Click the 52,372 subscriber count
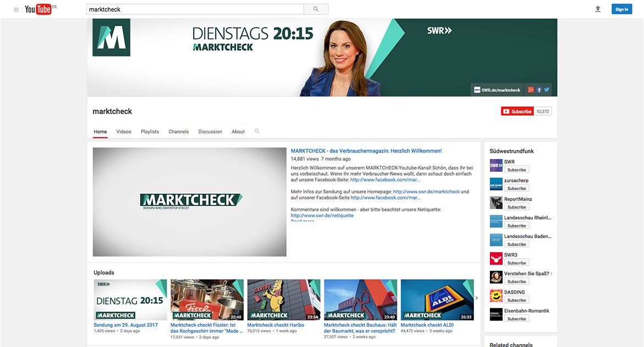Image resolution: width=644 pixels, height=347 pixels. point(543,111)
